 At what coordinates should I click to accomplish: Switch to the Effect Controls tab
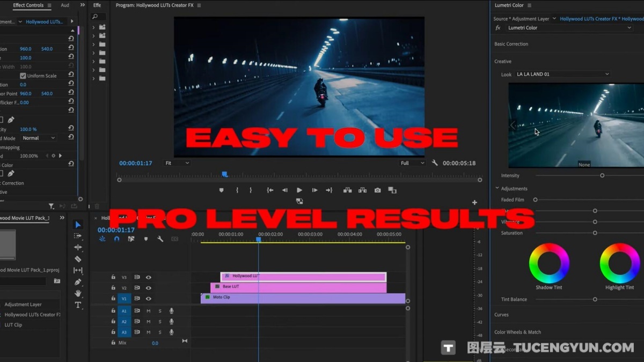[28, 5]
